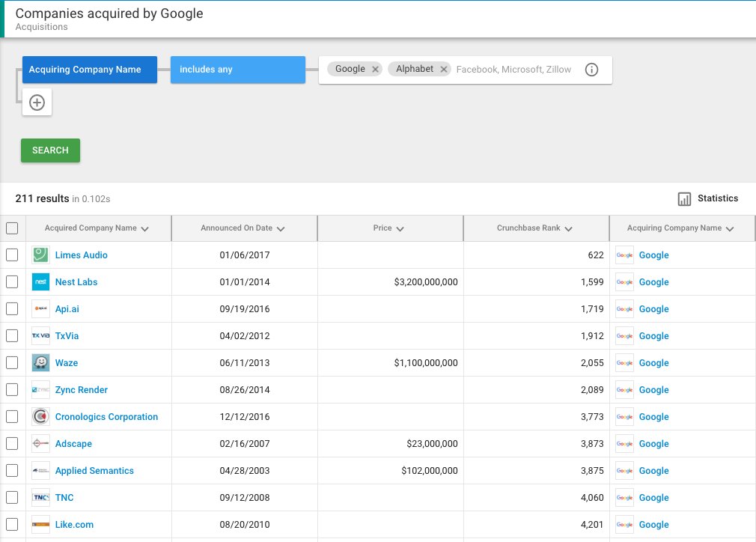Viewport: 756px width, 542px height.
Task: Check the Cronologics Corporation row checkbox
Action: pyautogui.click(x=12, y=417)
